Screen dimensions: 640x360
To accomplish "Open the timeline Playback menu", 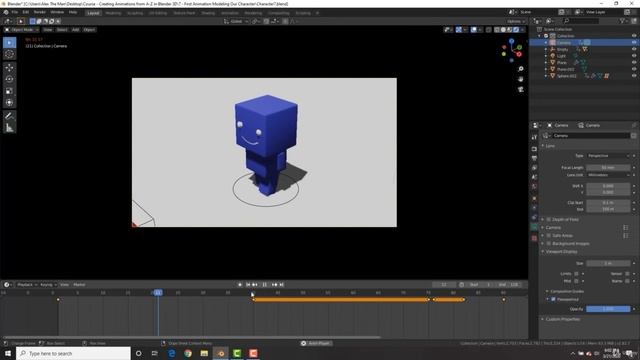I will [27, 285].
